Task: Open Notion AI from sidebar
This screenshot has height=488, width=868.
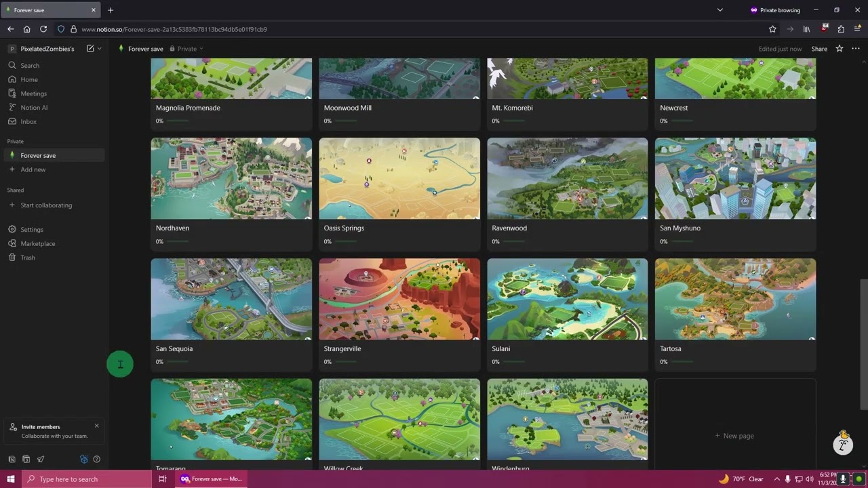Action: 54,108
